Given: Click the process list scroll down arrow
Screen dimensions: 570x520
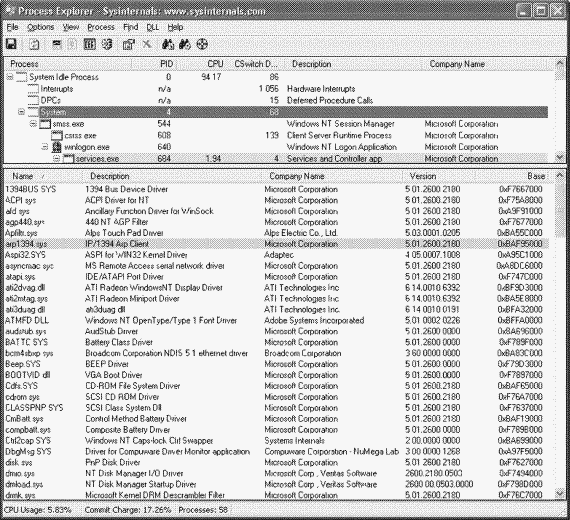Looking at the screenshot, I should 560,158.
